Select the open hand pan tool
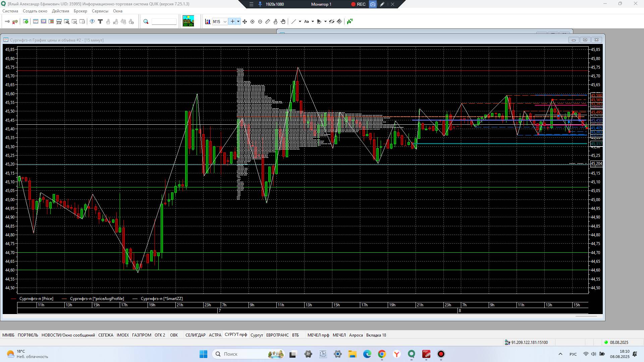 coord(283,21)
